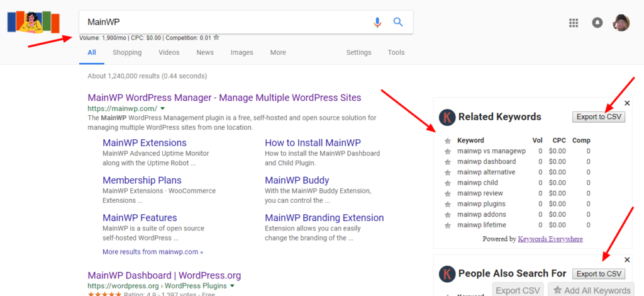
Task: Click the 'About 1,240,000 results' text
Action: coord(147,76)
